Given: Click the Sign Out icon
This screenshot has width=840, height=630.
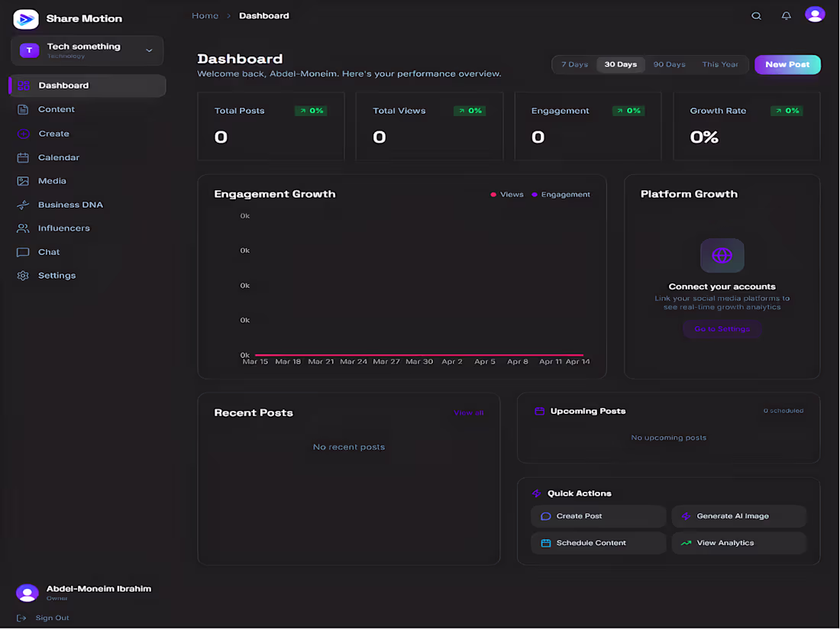Looking at the screenshot, I should pyautogui.click(x=21, y=619).
